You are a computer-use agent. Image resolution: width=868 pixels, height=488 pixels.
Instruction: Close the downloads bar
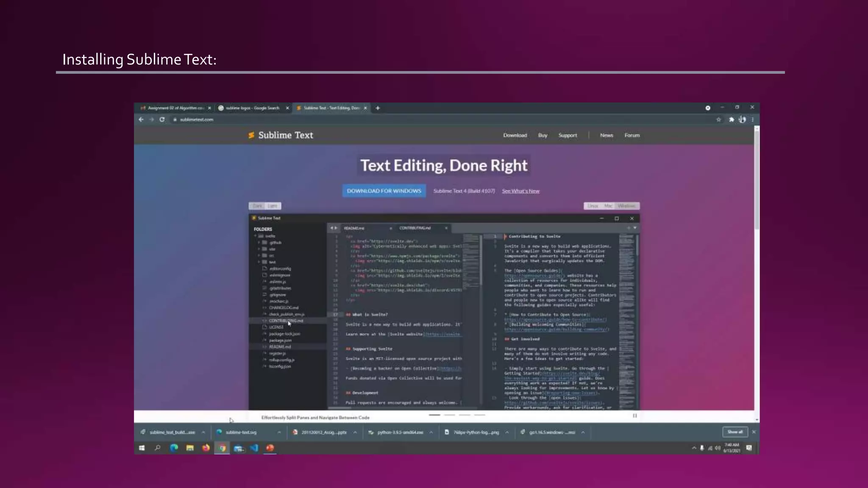[754, 432]
